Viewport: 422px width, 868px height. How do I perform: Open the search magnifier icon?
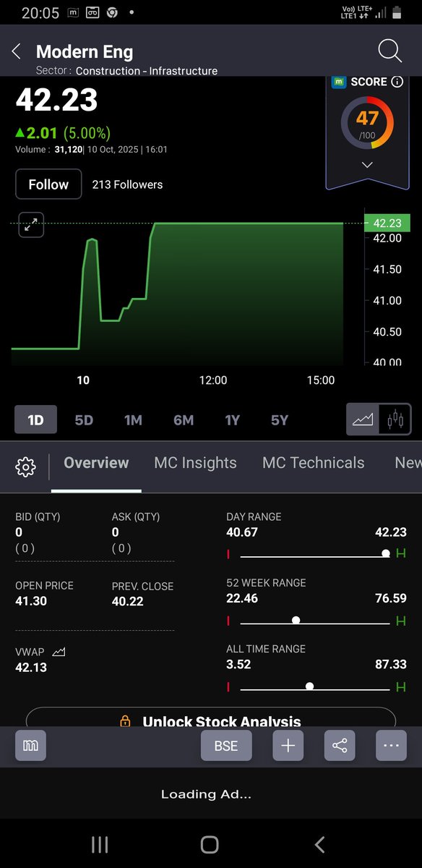tap(389, 51)
